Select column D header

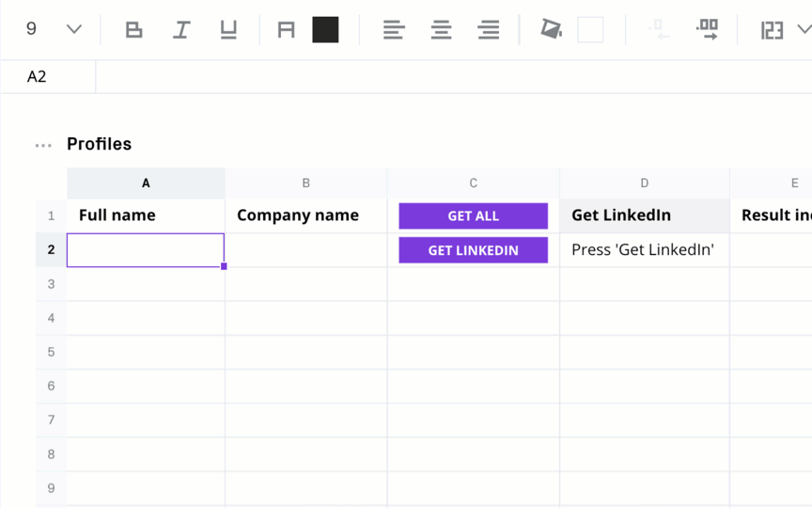pos(645,183)
